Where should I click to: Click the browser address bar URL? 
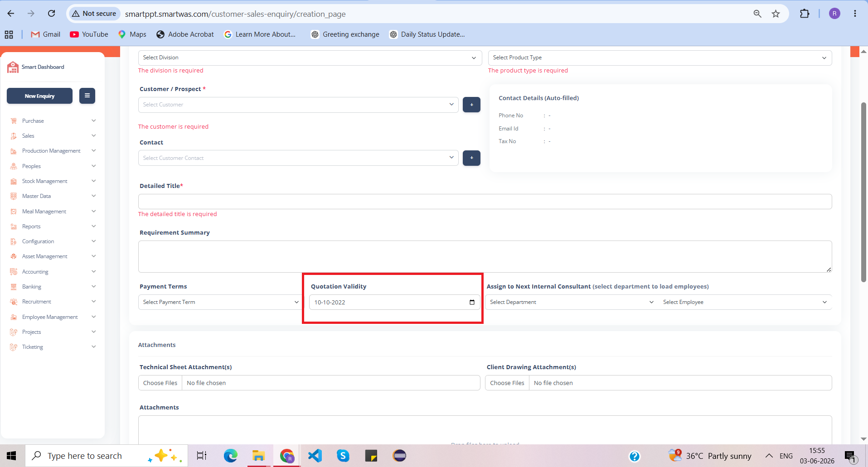click(235, 14)
